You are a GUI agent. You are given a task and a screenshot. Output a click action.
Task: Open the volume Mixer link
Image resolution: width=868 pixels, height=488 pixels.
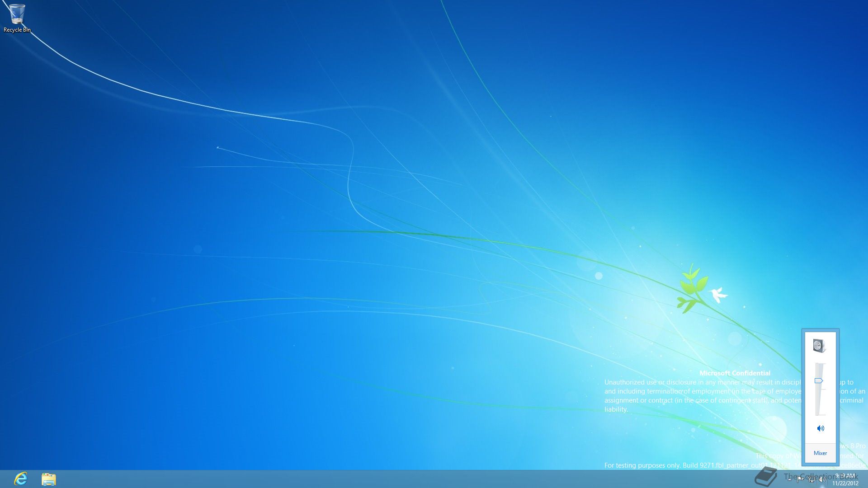tap(820, 453)
